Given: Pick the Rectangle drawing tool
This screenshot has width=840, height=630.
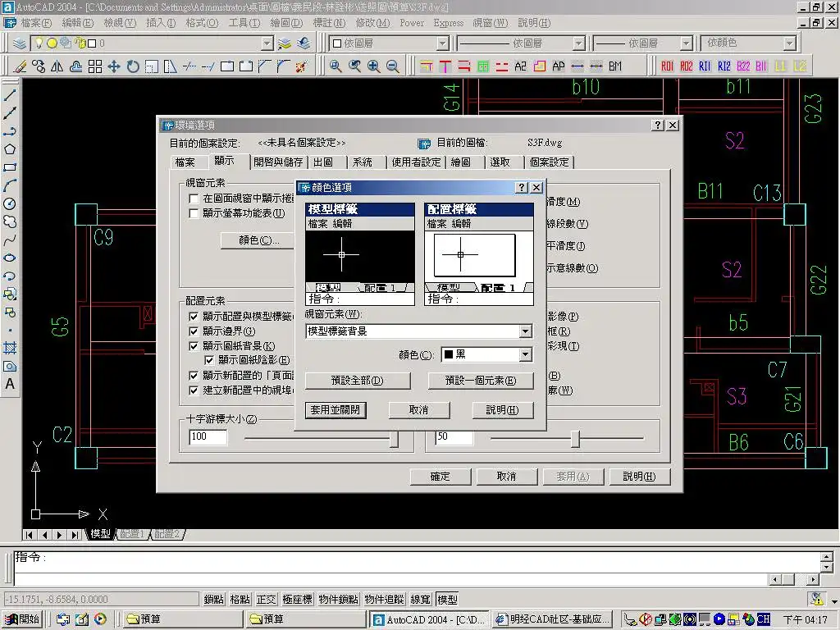Looking at the screenshot, I should tap(10, 167).
